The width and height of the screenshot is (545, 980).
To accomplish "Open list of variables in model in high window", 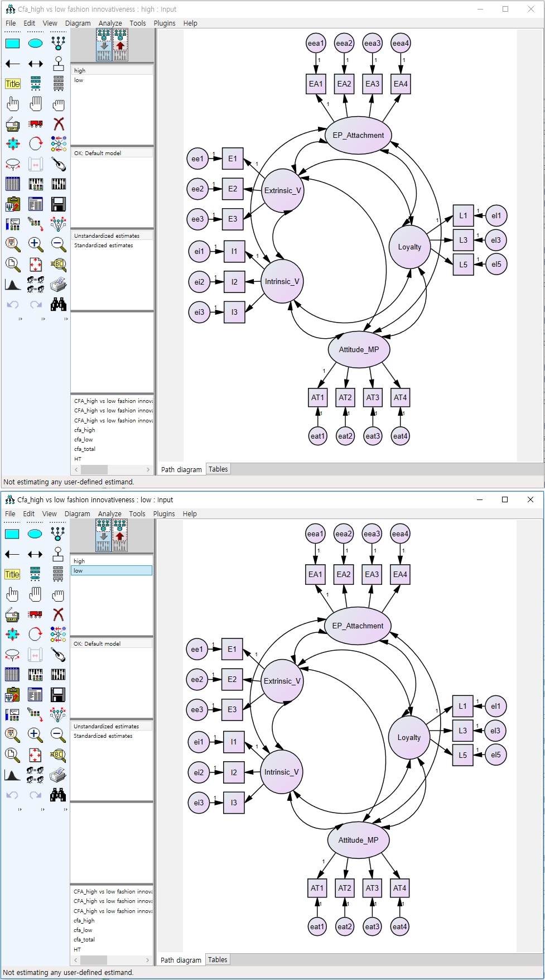I will pyautogui.click(x=35, y=84).
